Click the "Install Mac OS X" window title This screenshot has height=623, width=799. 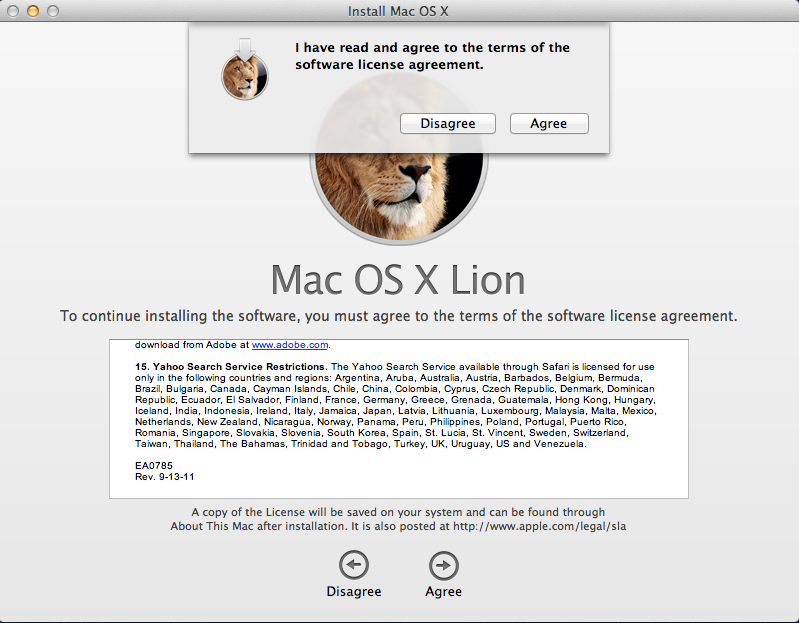398,11
